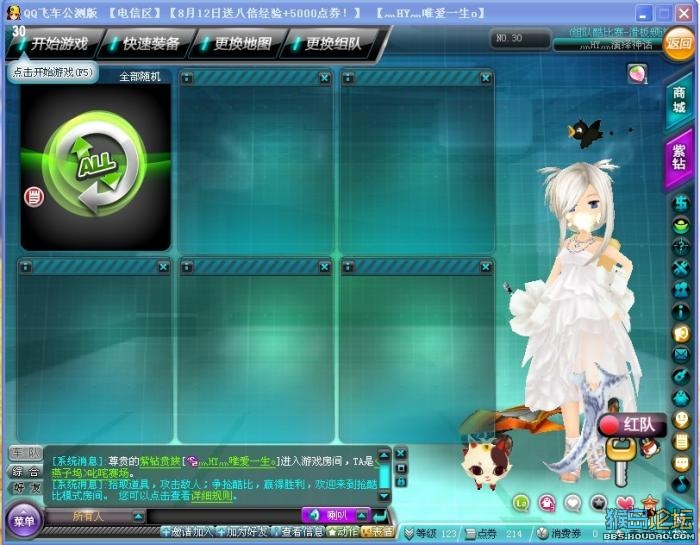Click the movie camera replay icon
Screen dimensions: 700x545
click(681, 290)
